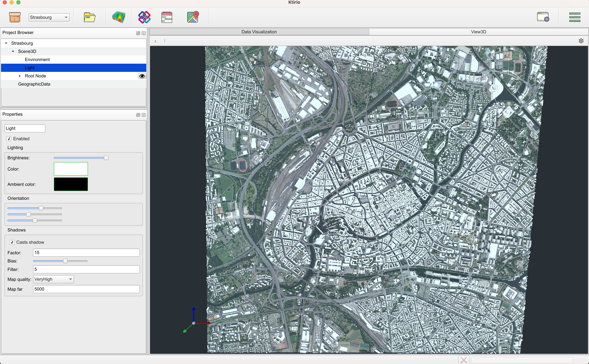Click the back chevron in the view toolbar
The image size is (589, 364).
click(155, 41)
